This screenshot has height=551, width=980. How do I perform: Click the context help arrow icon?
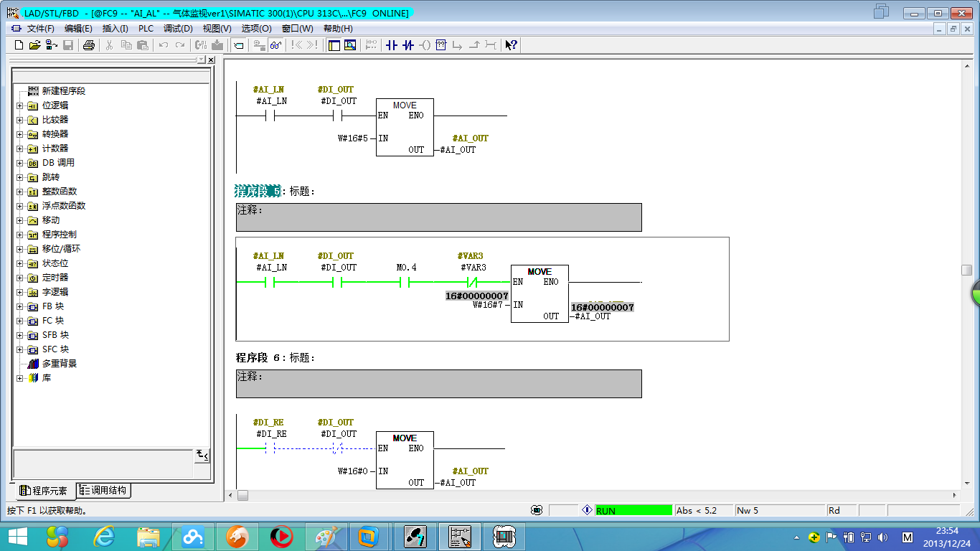click(x=510, y=45)
